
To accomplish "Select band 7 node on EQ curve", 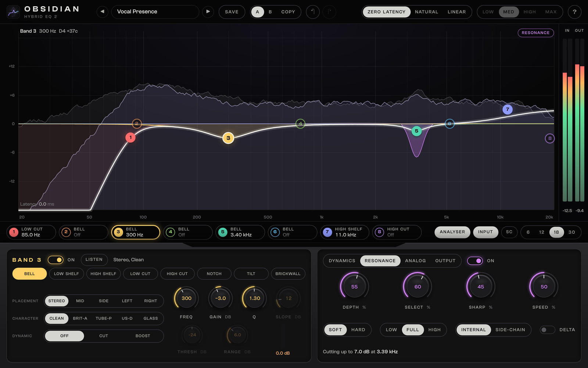I will (508, 109).
